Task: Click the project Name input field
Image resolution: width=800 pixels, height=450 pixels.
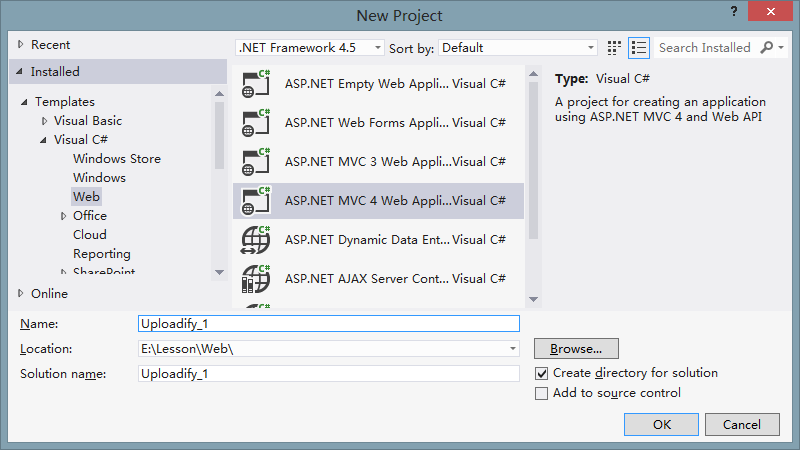Action: click(329, 323)
